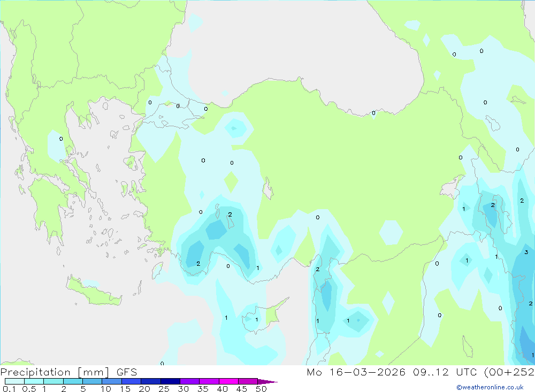Click the "10" legend scale label
535x392 pixels.
(x=106, y=389)
